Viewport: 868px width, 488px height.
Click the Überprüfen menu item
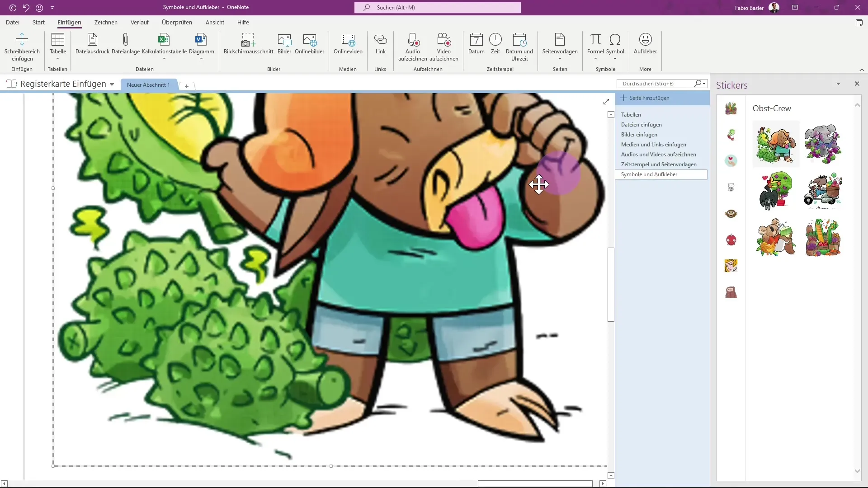pyautogui.click(x=176, y=22)
